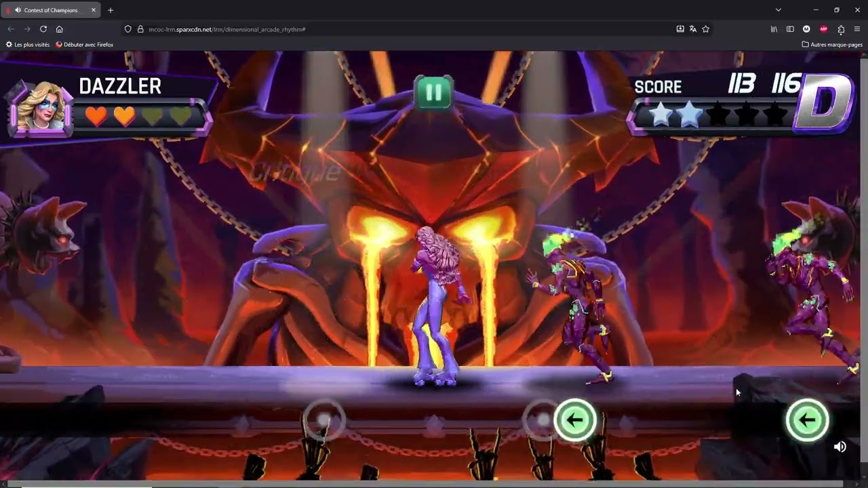Show site security padlock info
Image resolution: width=868 pixels, height=488 pixels.
point(140,29)
